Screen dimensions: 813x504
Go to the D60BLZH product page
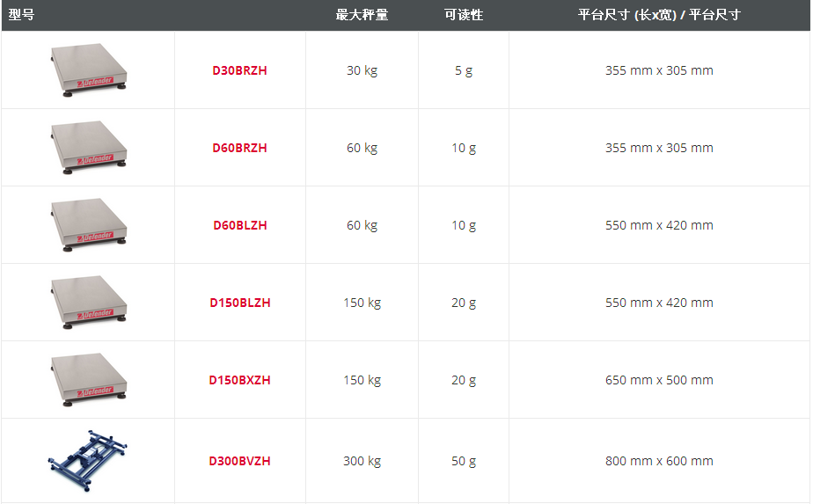click(239, 225)
